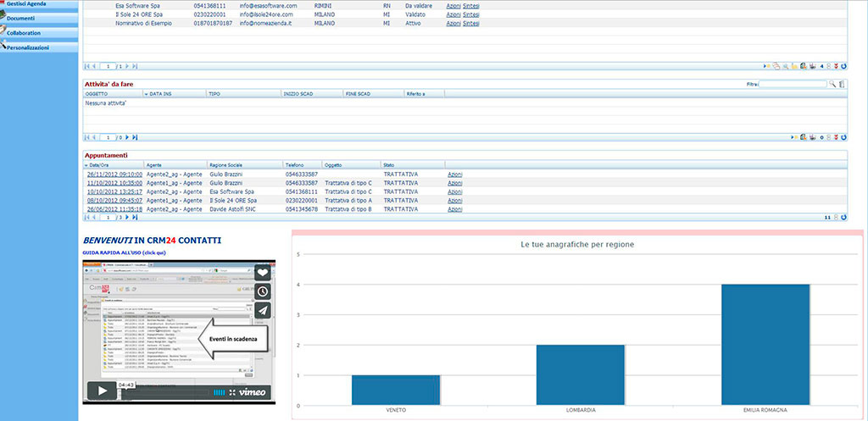
Task: Click list icon right of Attivita' filter magnifier
Action: pos(842,84)
